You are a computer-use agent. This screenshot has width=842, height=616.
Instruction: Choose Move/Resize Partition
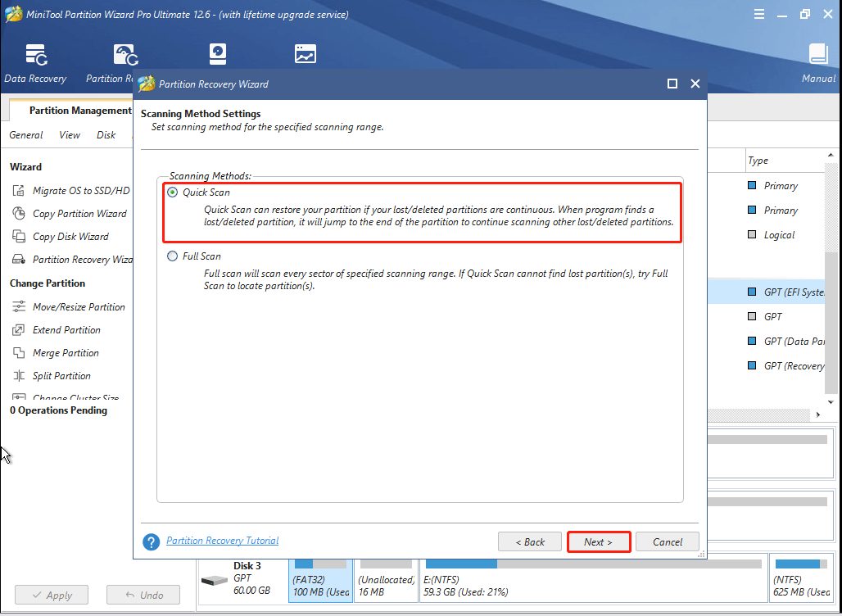(x=69, y=307)
